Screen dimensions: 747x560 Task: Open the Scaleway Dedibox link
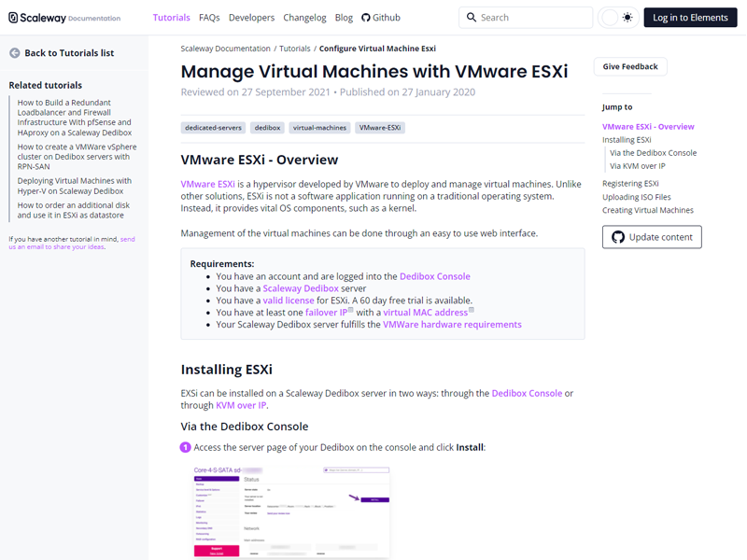(301, 288)
